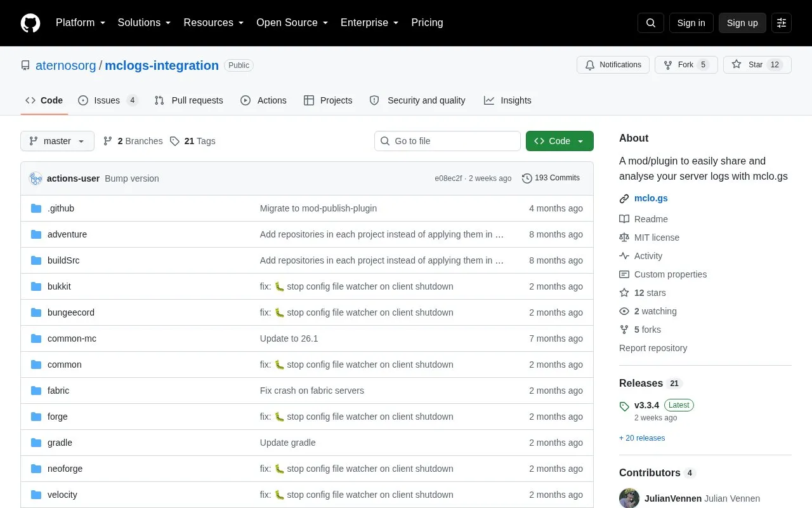Screen dimensions: 812x508
Task: Click the tag icon beside v3.3.4
Action: (x=624, y=406)
